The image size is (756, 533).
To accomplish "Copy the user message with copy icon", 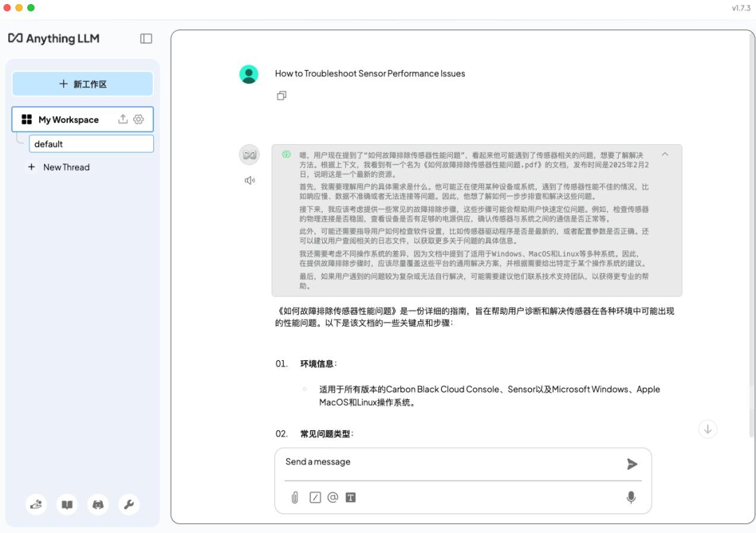I will (281, 95).
